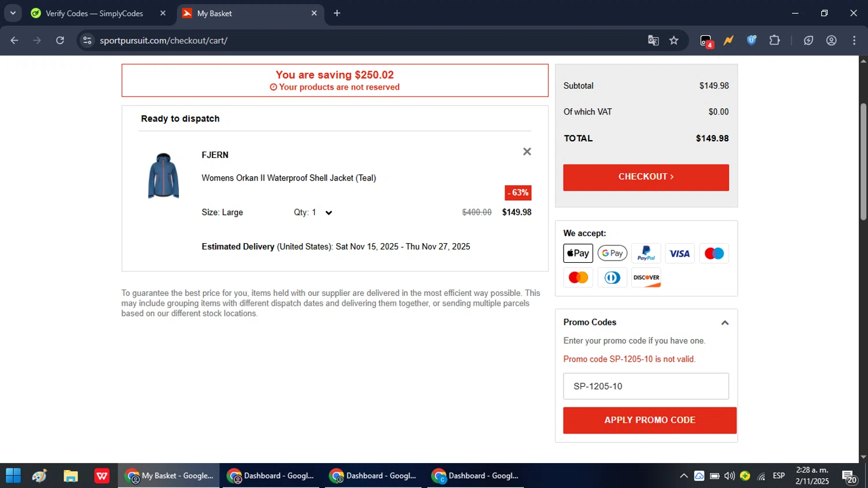Focus the promo code input field
Viewport: 868px width, 488px height.
[x=646, y=386]
